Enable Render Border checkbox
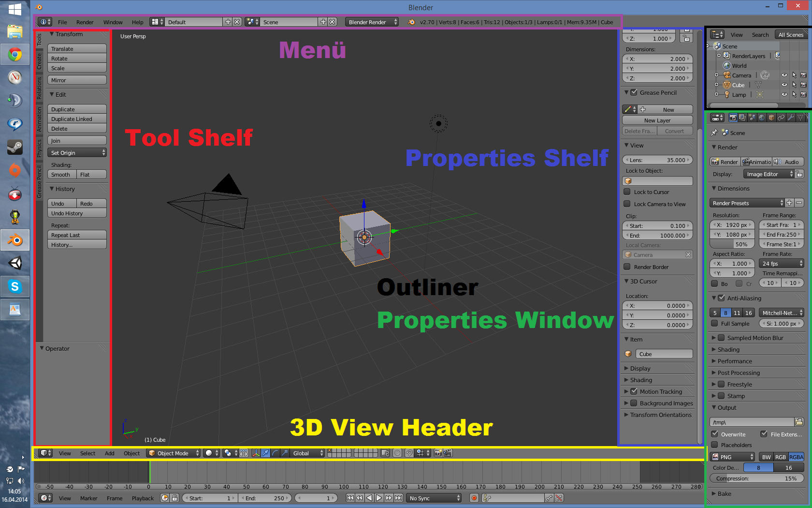Viewport: 812px width, 508px height. 627,267
